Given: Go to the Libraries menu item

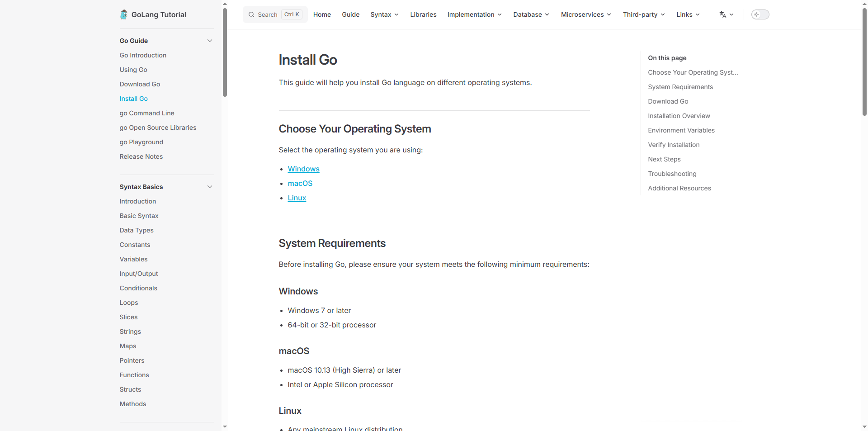Looking at the screenshot, I should tap(423, 14).
